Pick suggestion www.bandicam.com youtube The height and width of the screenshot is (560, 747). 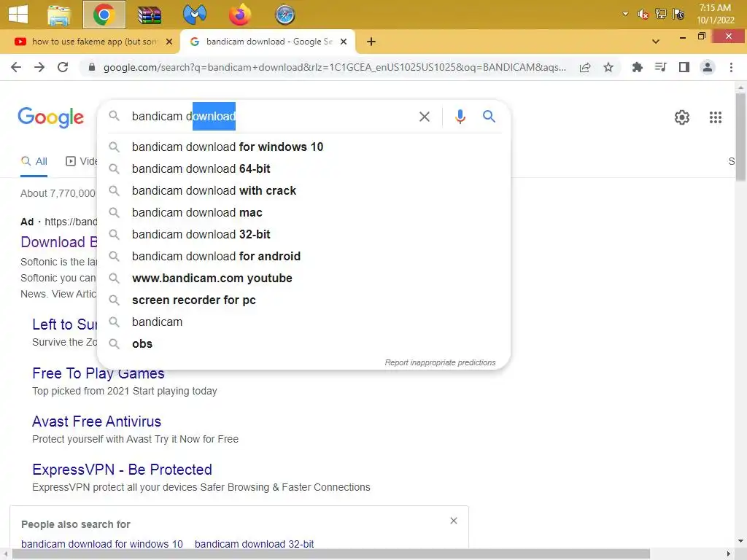click(303, 278)
